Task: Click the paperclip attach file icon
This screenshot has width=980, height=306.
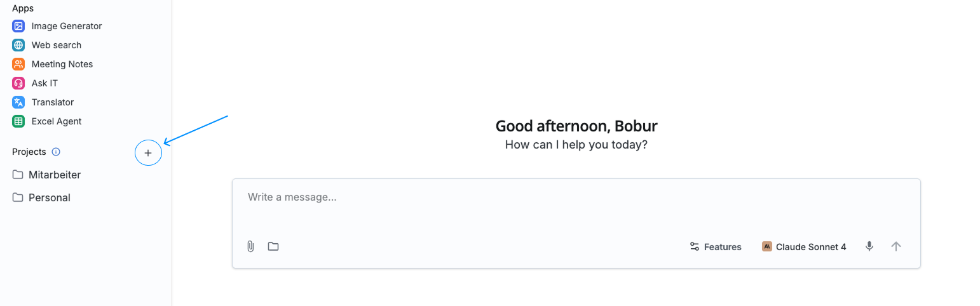Action: point(250,246)
